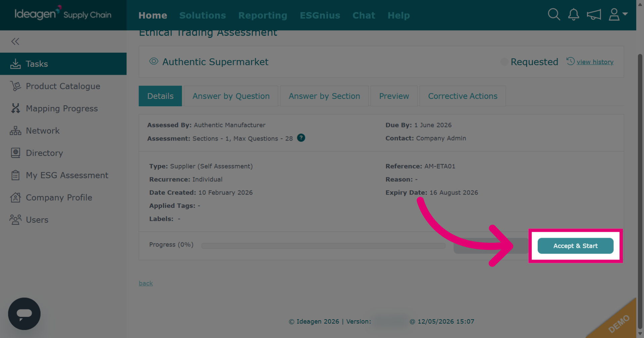Viewport: 644px width, 338px height.
Task: Switch to Answer by Section tab
Action: tap(324, 96)
